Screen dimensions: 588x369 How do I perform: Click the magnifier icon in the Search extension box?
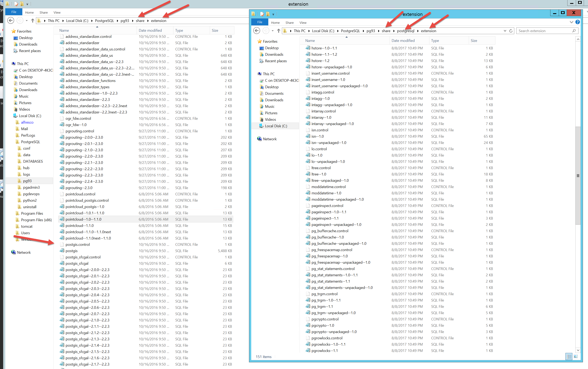(574, 31)
